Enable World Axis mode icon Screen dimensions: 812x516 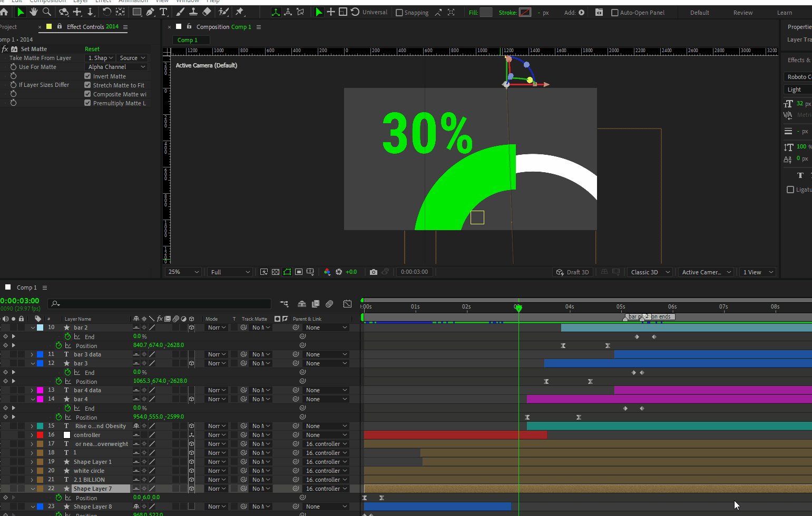tap(288, 12)
